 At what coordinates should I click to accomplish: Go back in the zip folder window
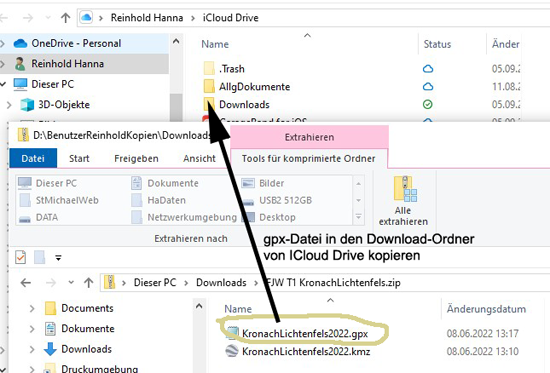[26, 282]
